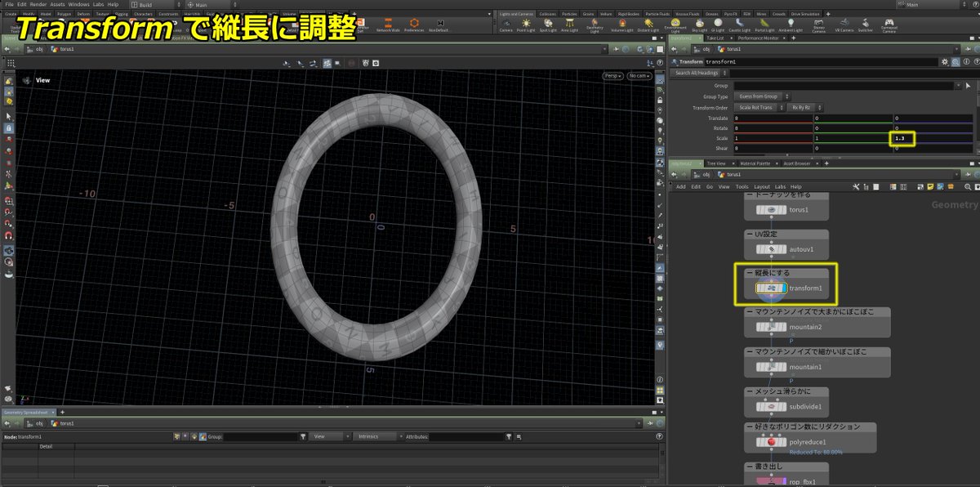Viewport: 980px width, 487px height.
Task: Click the GI Light tool
Action: pyautogui.click(x=718, y=26)
